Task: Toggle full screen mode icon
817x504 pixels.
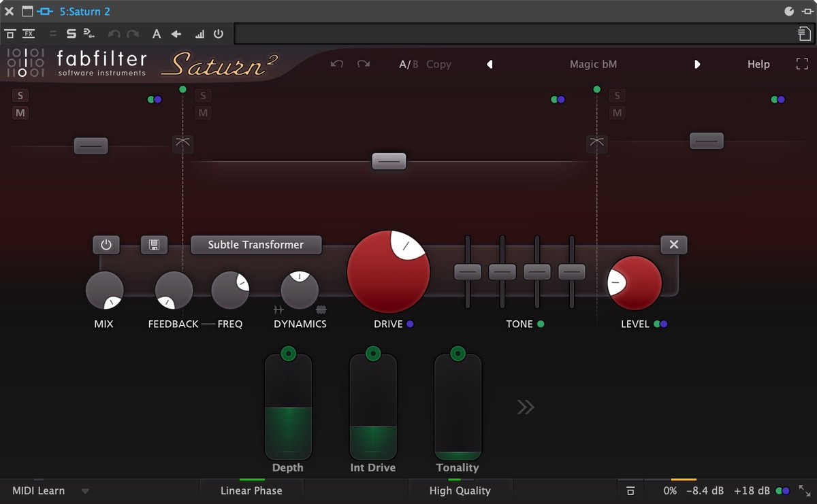Action: [x=801, y=64]
